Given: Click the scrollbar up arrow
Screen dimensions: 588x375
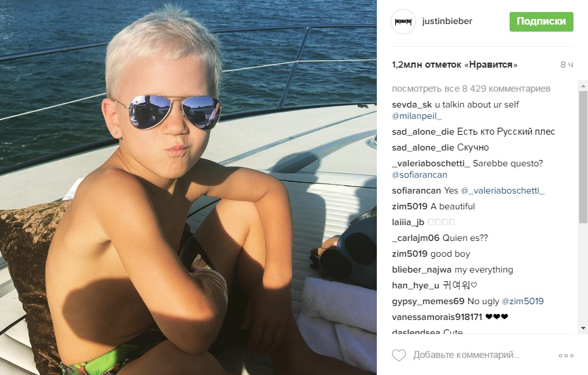Looking at the screenshot, I should point(583,86).
